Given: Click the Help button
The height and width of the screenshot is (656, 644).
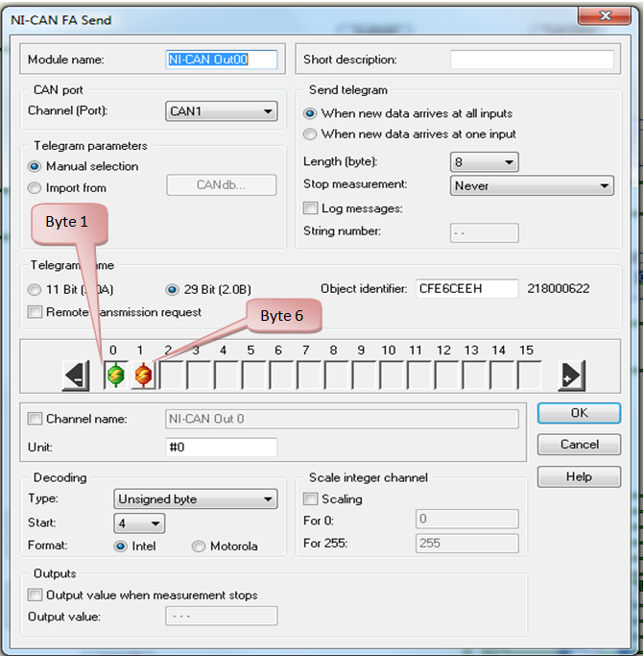Looking at the screenshot, I should [579, 477].
